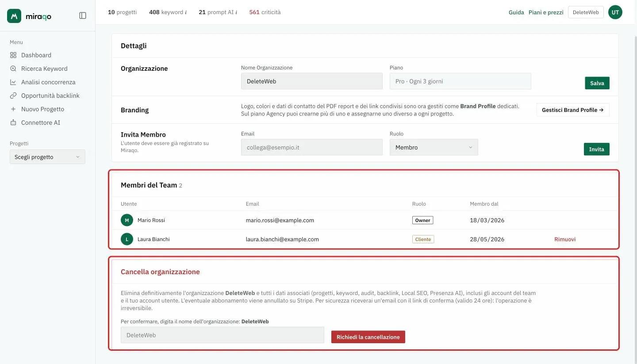
Task: Navigate to Opportunità backlink
Action: [50, 96]
